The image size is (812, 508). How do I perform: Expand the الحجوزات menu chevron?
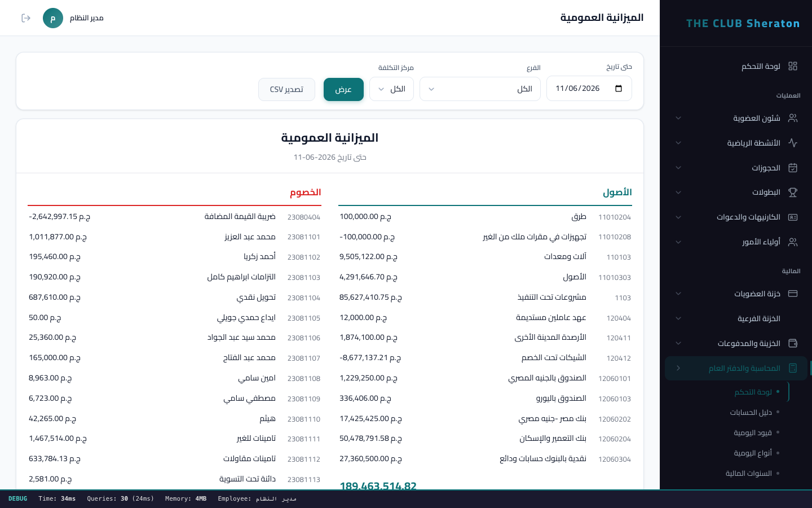(678, 168)
